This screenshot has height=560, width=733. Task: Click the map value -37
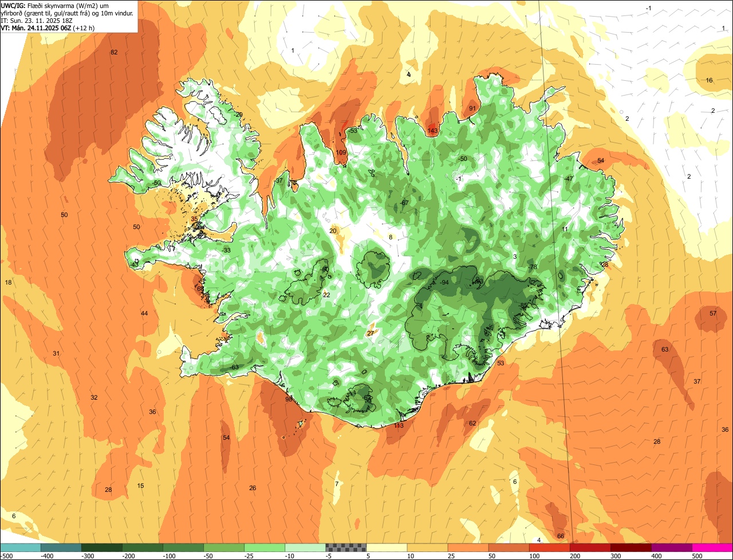tap(278, 180)
